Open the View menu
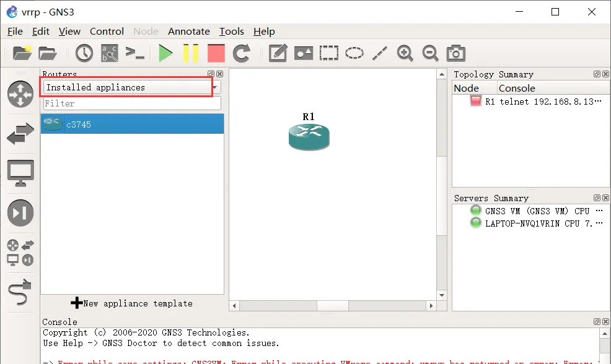611x364 pixels. [x=70, y=31]
